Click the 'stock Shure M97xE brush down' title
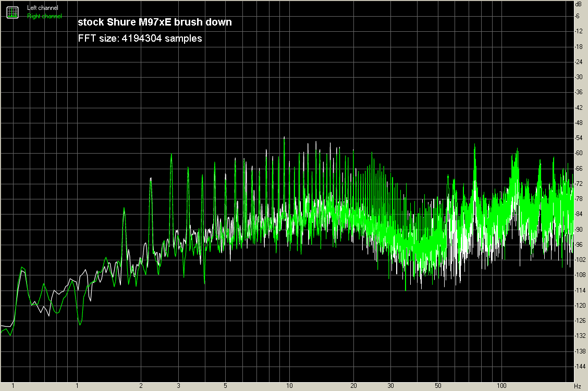Image resolution: width=588 pixels, height=391 pixels. coord(154,22)
